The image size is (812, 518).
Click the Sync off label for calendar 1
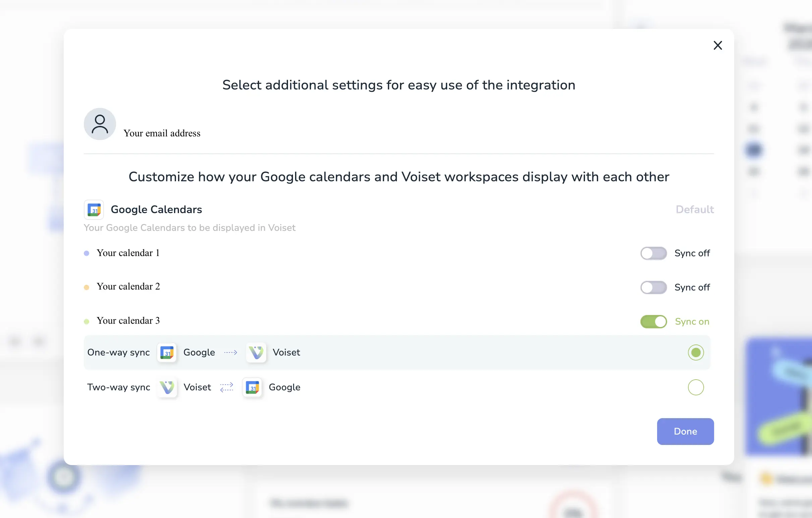(x=692, y=253)
